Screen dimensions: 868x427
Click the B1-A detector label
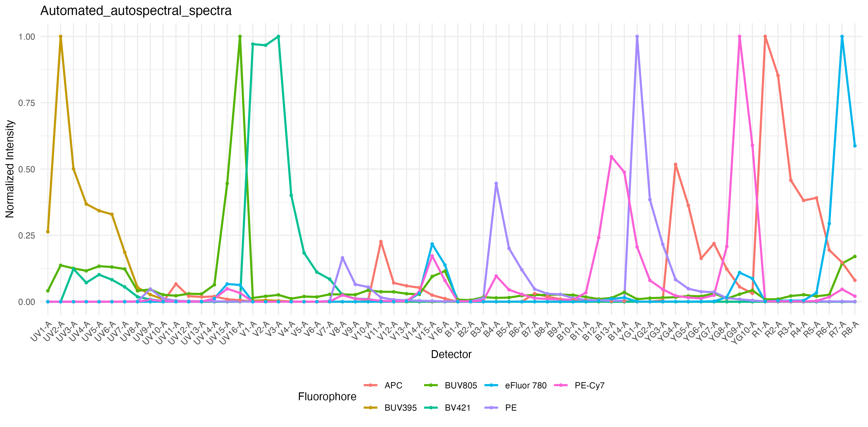coord(453,330)
